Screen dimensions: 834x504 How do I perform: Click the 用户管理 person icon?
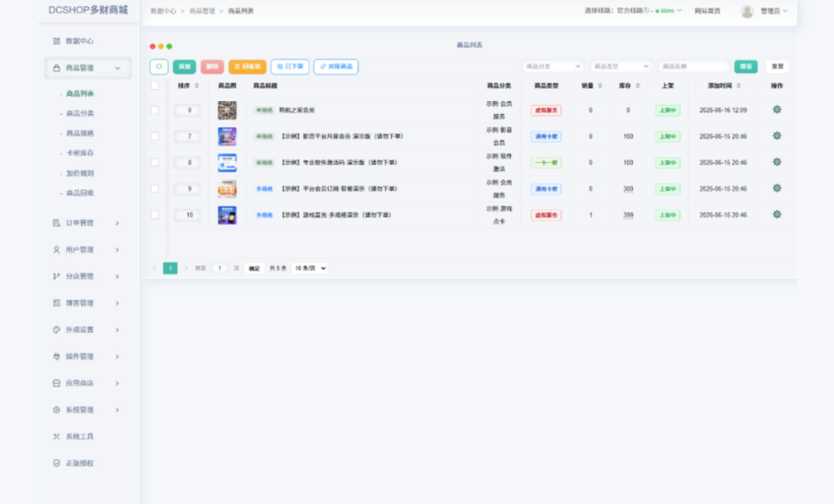pyautogui.click(x=56, y=249)
